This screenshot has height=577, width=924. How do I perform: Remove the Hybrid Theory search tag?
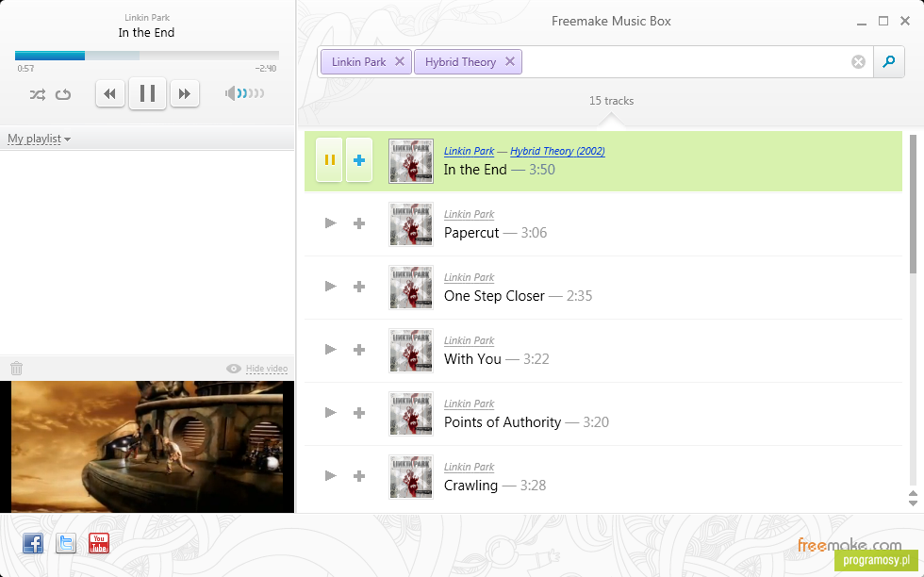point(510,61)
